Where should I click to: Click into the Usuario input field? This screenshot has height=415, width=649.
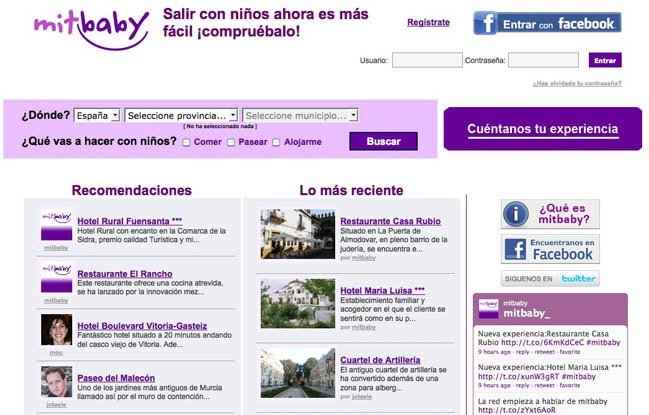tap(426, 60)
